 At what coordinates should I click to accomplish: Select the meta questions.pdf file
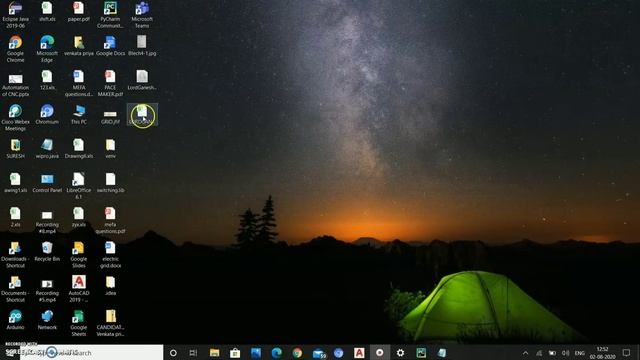coord(110,221)
